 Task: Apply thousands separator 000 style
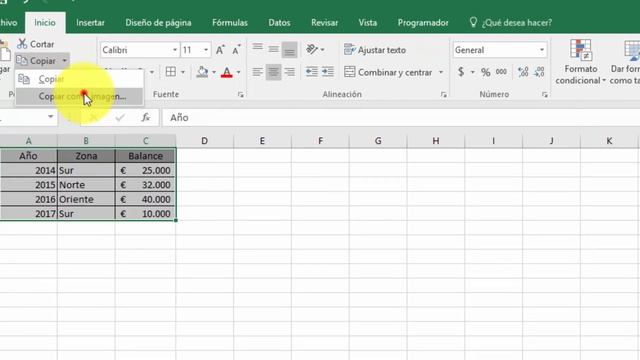[x=501, y=72]
